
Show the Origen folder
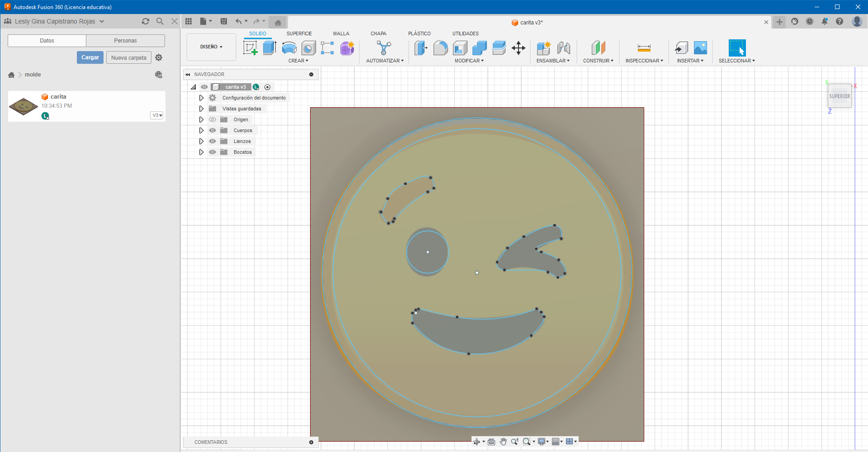tap(212, 119)
